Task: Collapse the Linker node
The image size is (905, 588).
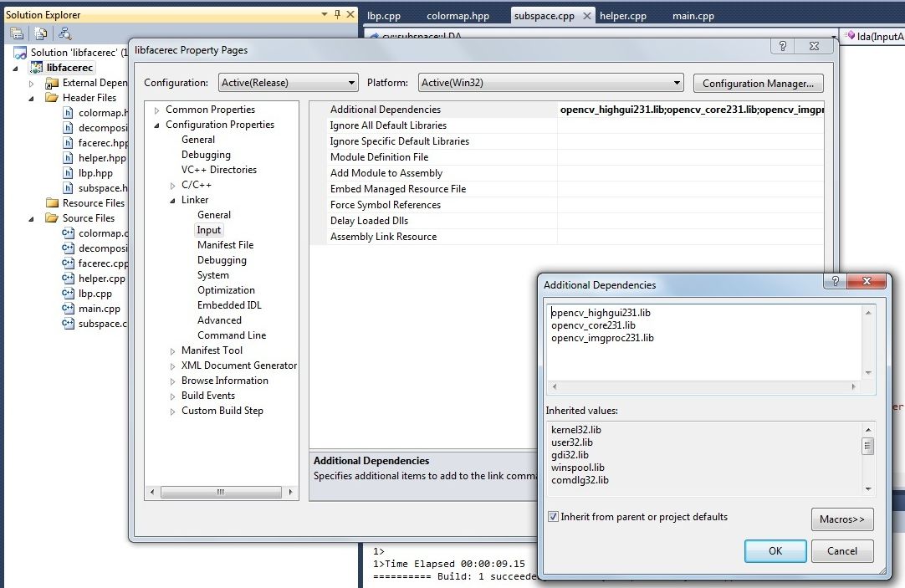Action: pyautogui.click(x=172, y=200)
